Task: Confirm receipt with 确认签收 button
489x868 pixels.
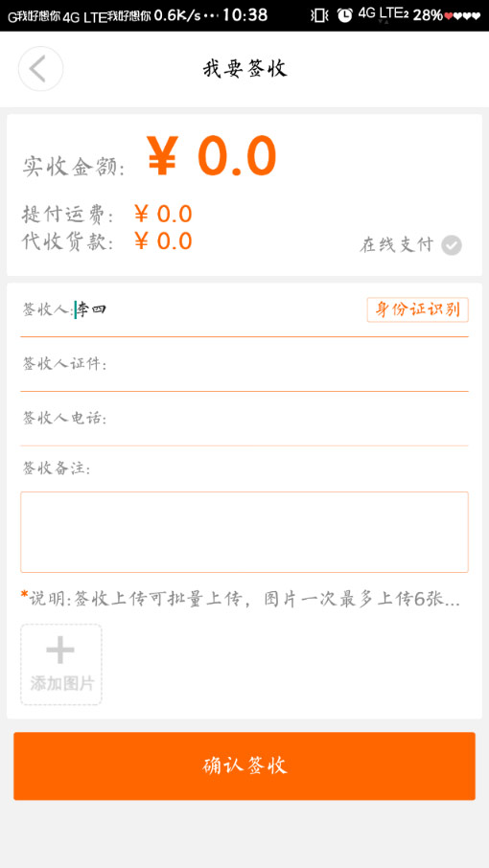Action: click(244, 765)
